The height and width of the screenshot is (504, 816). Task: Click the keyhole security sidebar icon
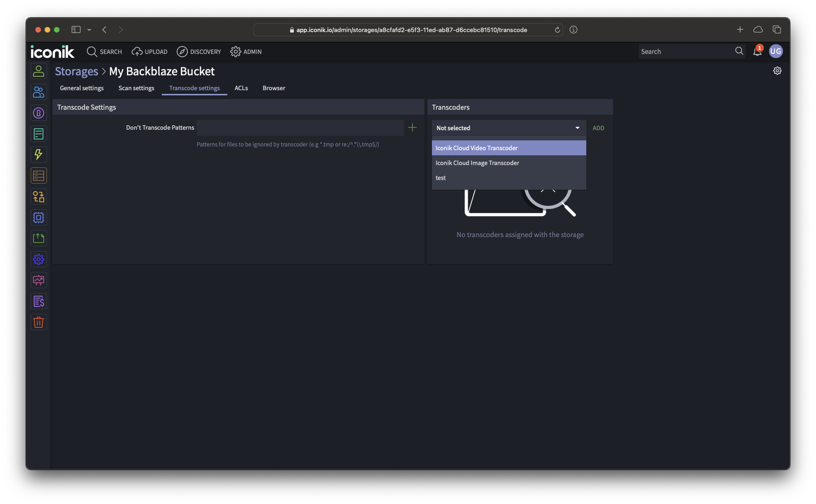(x=39, y=113)
